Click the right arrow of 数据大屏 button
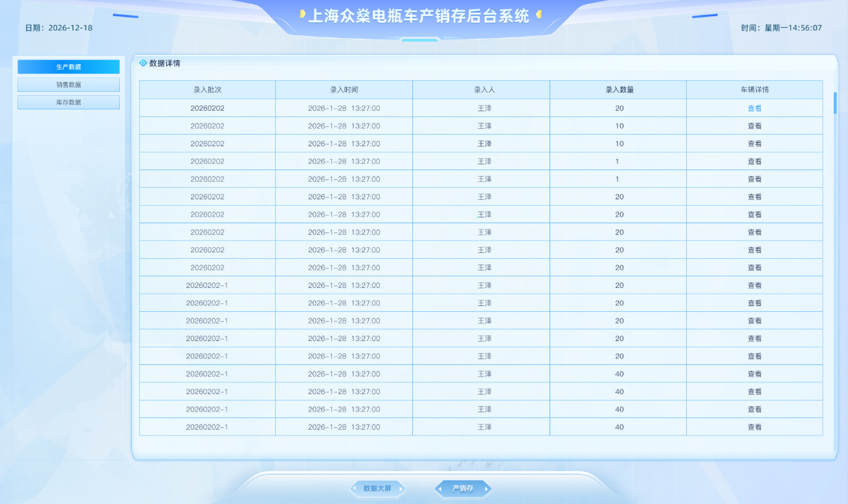The width and height of the screenshot is (848, 504). (x=401, y=488)
